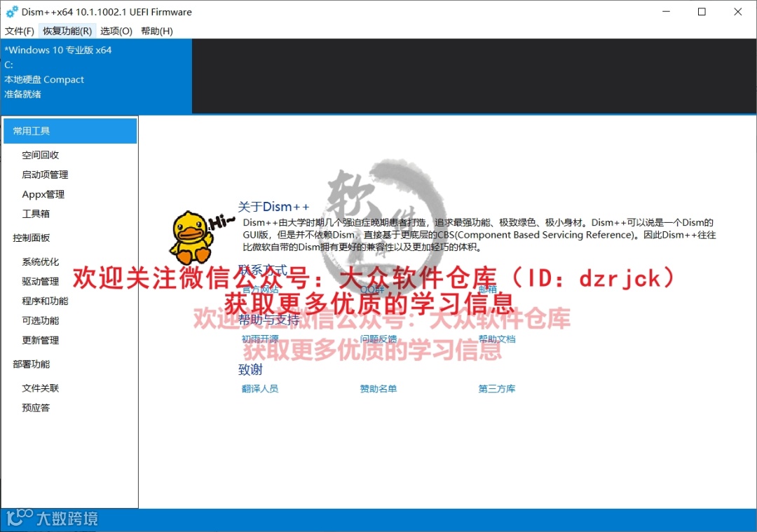Close the Dism++ window
Screen dimensions: 757x532
tap(737, 12)
